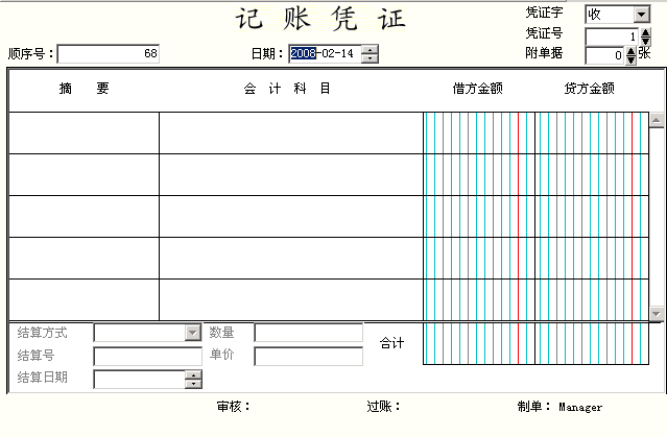Click the 数量 input field
This screenshot has height=438, width=667.
308,333
